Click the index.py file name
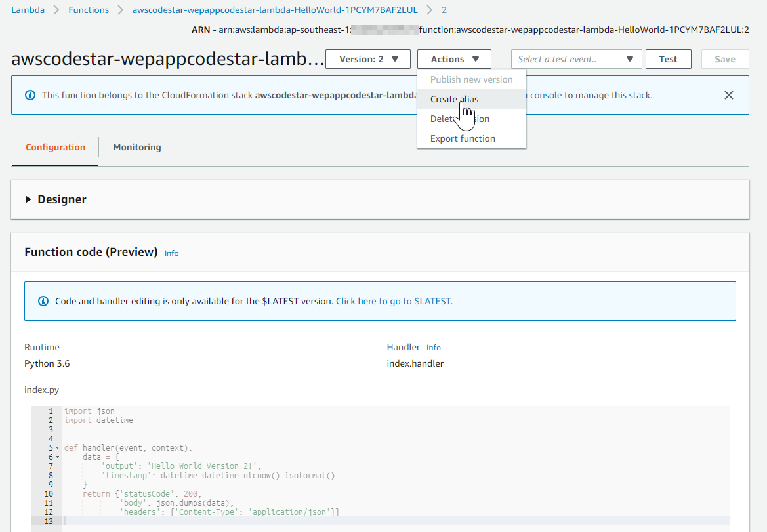This screenshot has width=767, height=532. 41,390
